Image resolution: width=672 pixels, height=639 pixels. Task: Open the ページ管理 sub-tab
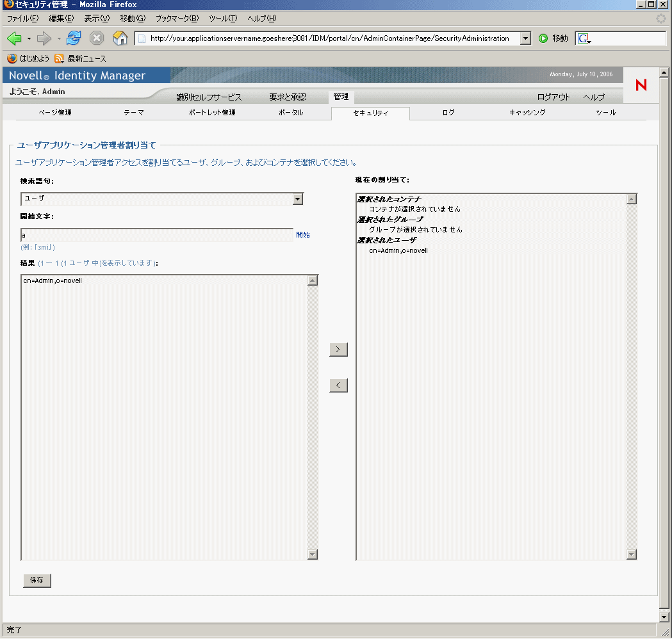(55, 113)
